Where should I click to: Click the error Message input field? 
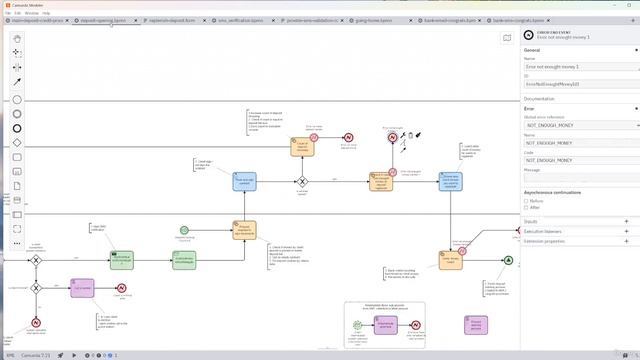click(582, 178)
